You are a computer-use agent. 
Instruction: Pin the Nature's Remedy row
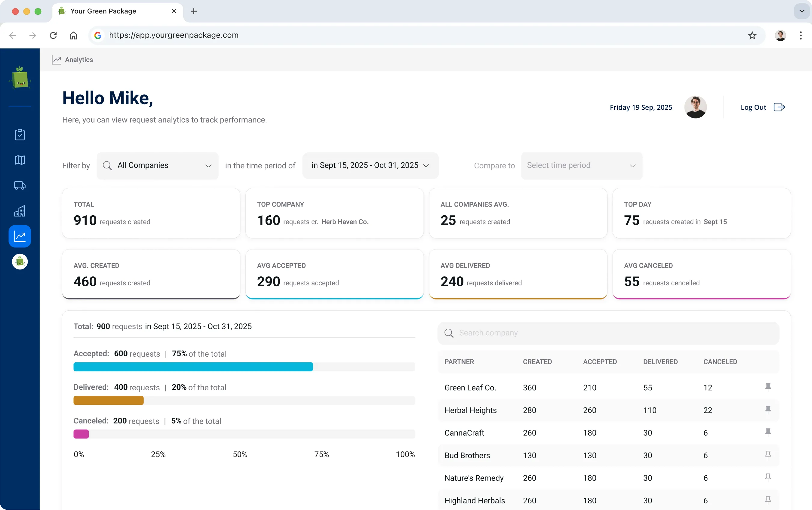point(768,478)
